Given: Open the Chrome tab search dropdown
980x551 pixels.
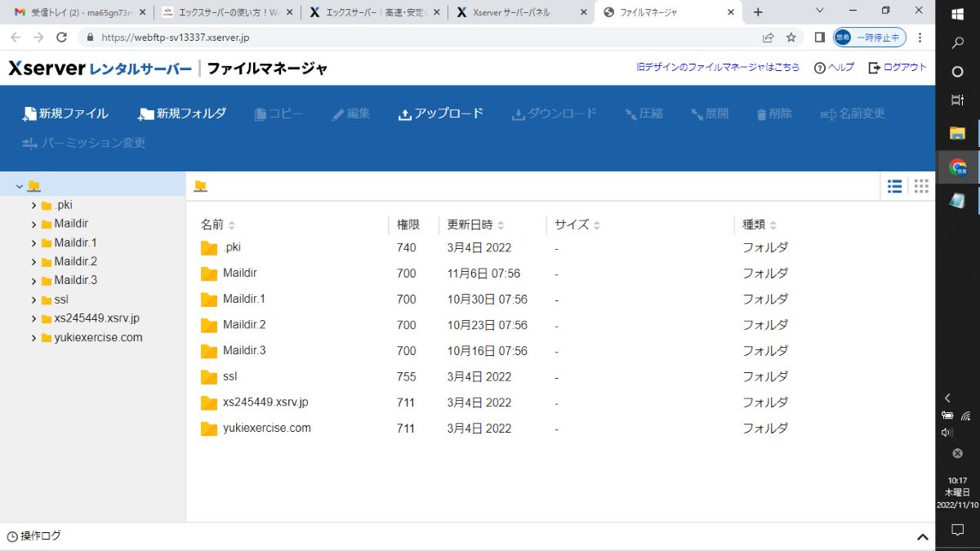Looking at the screenshot, I should [820, 10].
